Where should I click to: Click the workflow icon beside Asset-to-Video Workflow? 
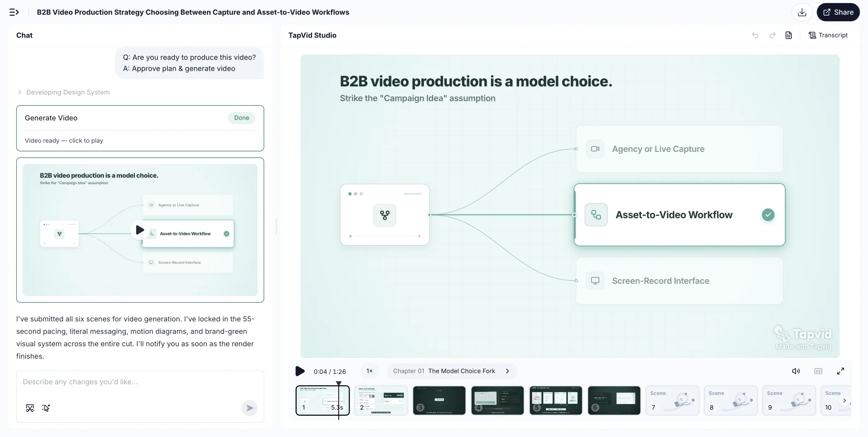point(596,215)
